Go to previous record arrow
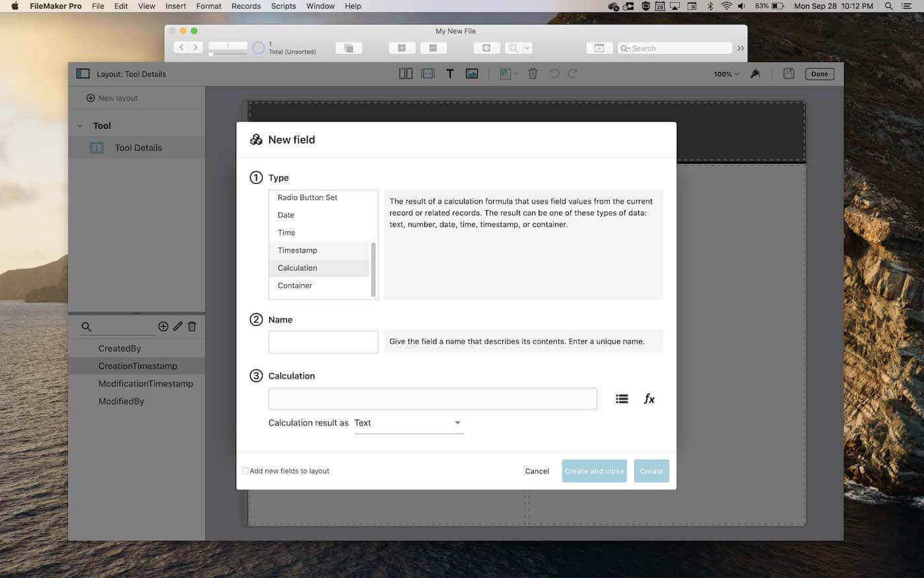 pyautogui.click(x=181, y=48)
